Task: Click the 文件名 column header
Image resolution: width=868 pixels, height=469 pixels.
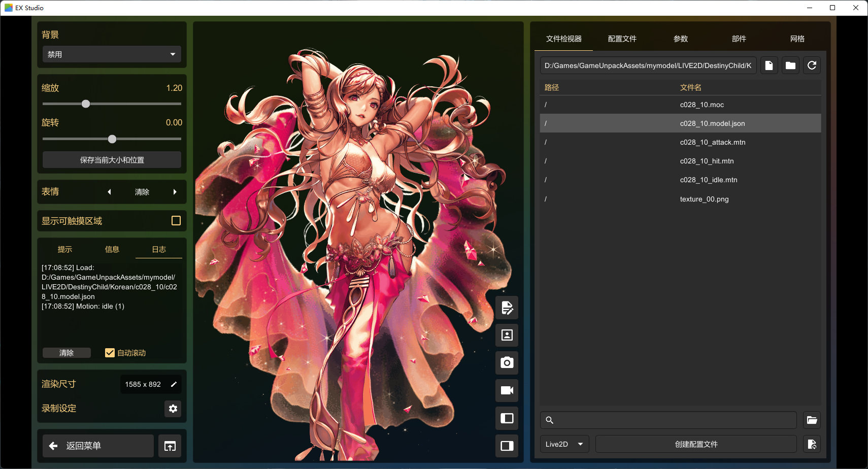Action: pyautogui.click(x=691, y=87)
